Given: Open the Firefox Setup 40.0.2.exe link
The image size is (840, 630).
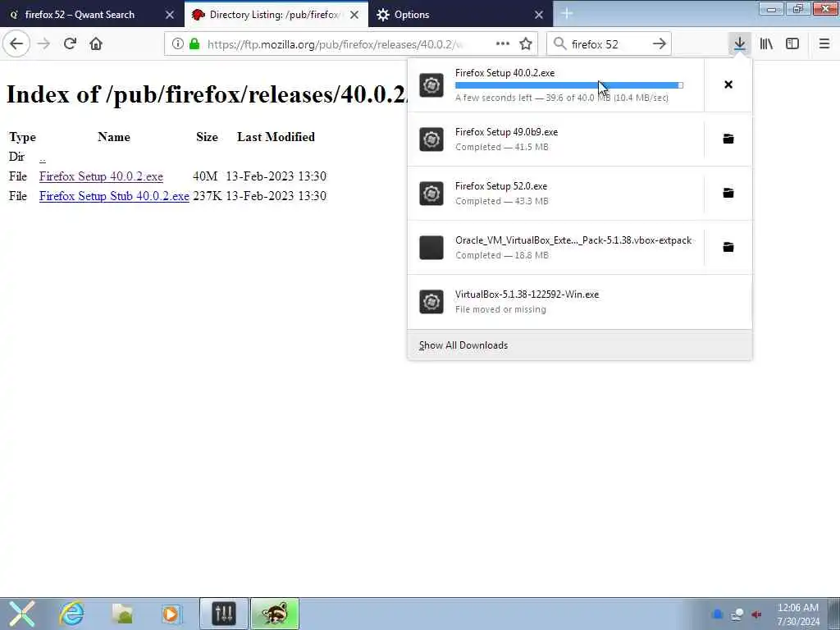Looking at the screenshot, I should pyautogui.click(x=101, y=176).
